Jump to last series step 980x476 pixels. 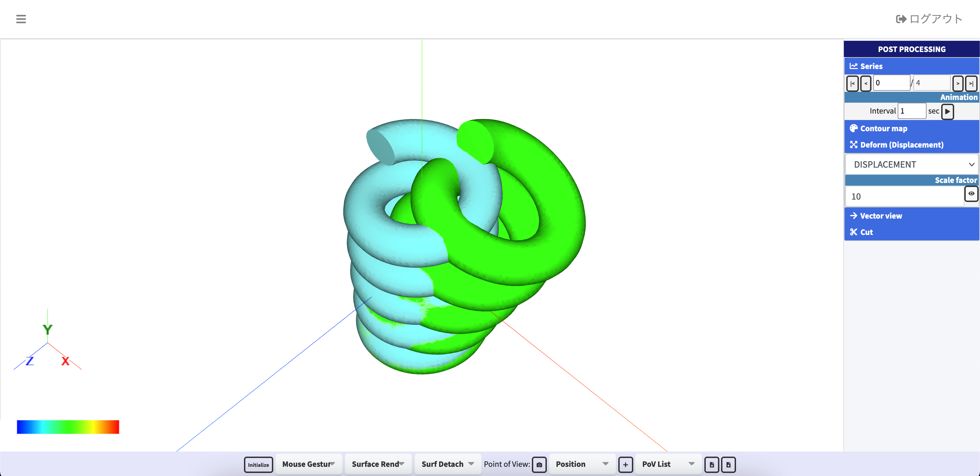(x=971, y=83)
